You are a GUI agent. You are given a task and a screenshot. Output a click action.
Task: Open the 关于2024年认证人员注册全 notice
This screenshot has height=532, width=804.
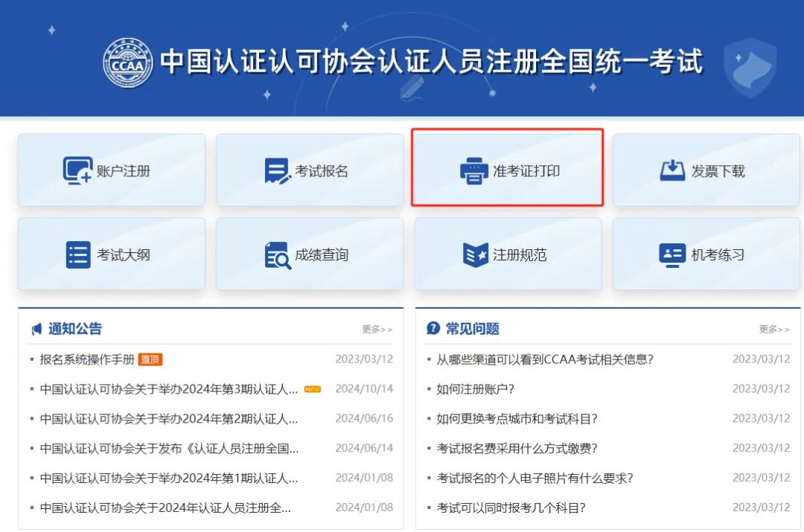pyautogui.click(x=165, y=508)
